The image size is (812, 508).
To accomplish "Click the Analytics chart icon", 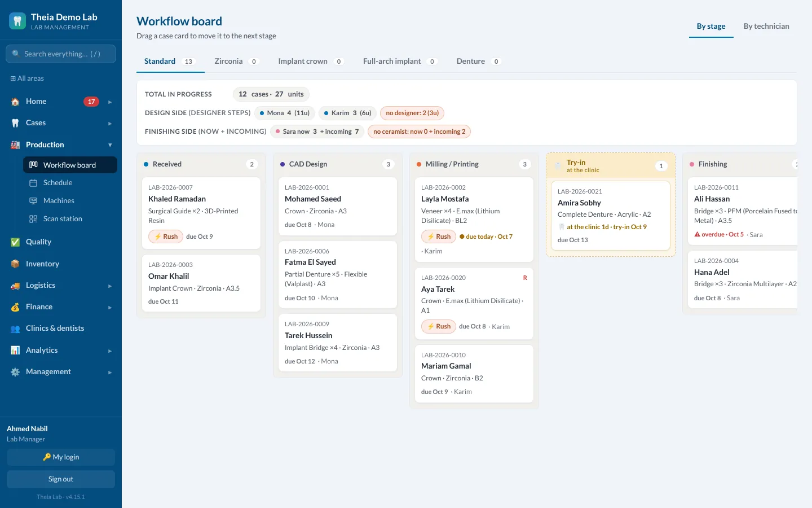I will tap(15, 351).
